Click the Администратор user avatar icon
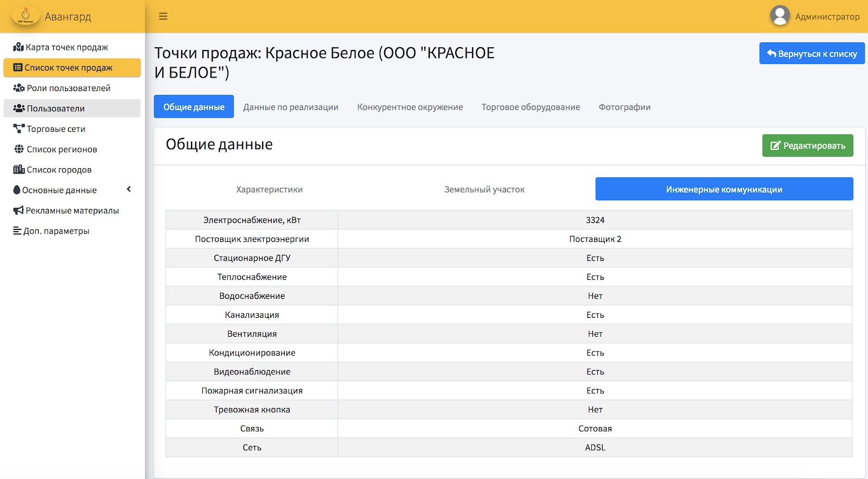 [780, 16]
